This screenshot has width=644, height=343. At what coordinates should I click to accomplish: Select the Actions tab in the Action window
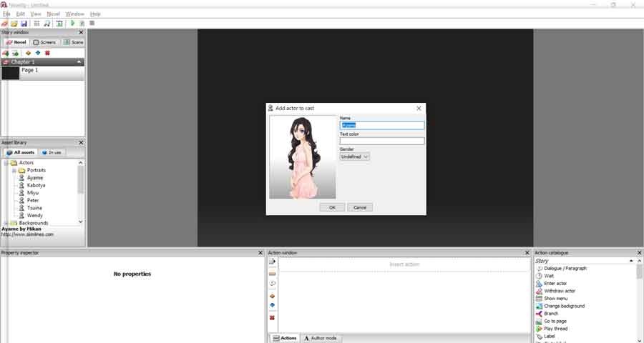(x=285, y=338)
